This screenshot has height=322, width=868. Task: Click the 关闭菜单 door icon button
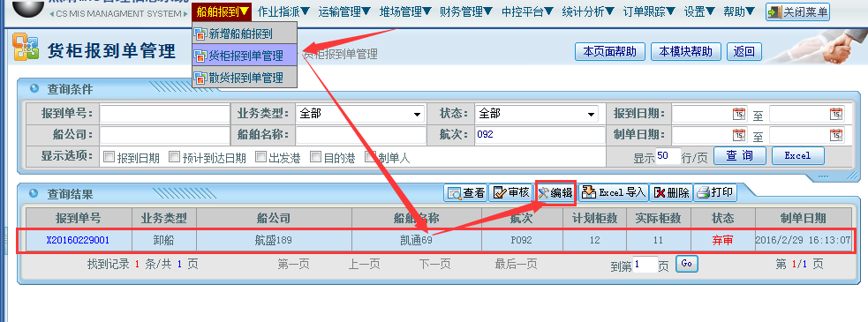click(x=797, y=11)
